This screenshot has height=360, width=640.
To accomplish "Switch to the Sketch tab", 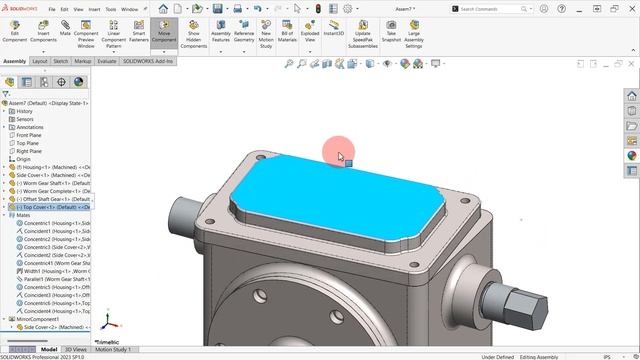I will pos(60,61).
